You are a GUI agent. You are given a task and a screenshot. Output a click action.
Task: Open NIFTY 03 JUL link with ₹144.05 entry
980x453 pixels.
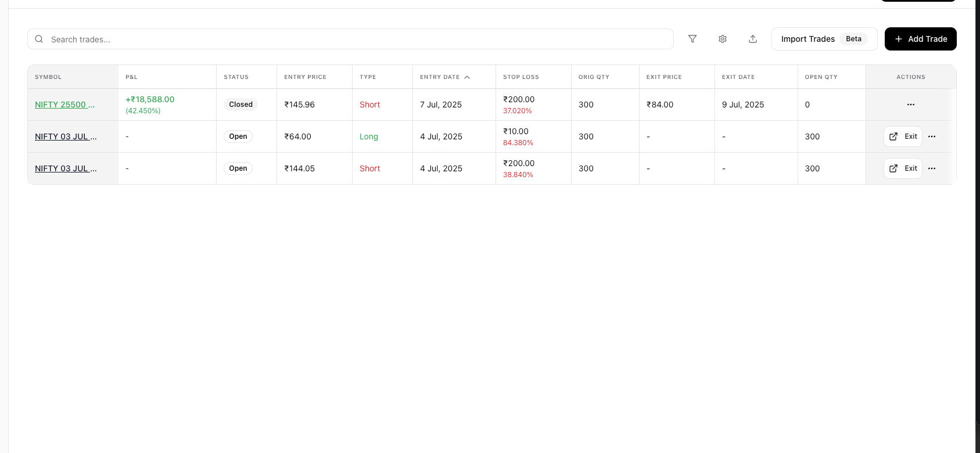(x=66, y=168)
